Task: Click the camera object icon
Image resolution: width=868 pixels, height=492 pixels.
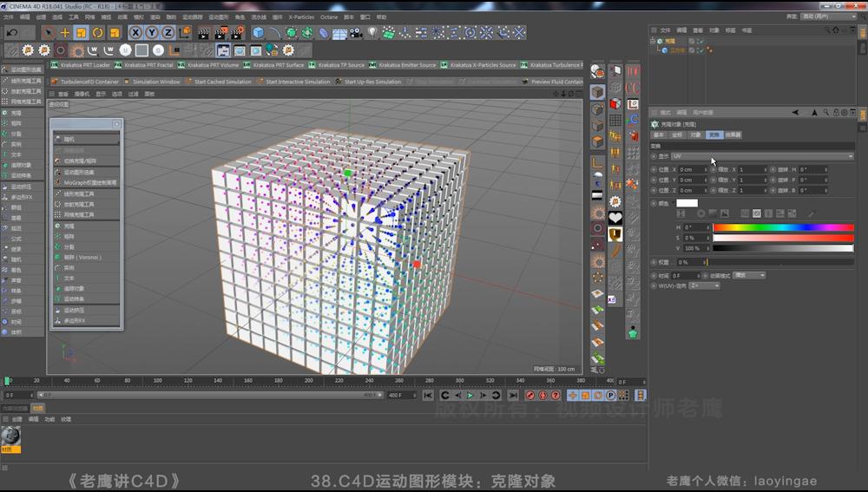Action: (x=356, y=33)
